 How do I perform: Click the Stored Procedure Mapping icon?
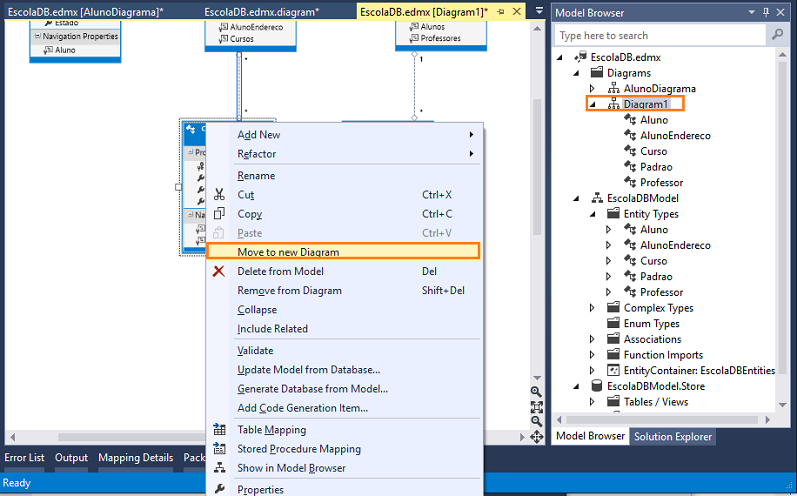[x=219, y=449]
